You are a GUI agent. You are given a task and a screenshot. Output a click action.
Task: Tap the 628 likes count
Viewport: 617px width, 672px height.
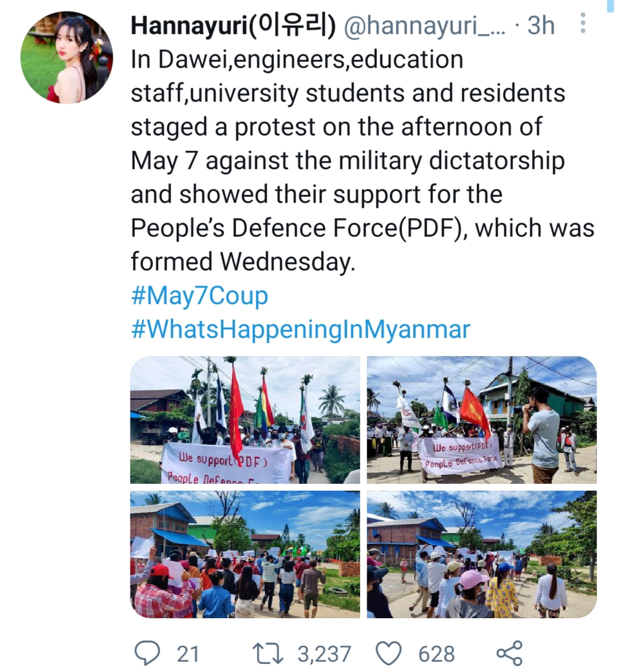(x=437, y=654)
